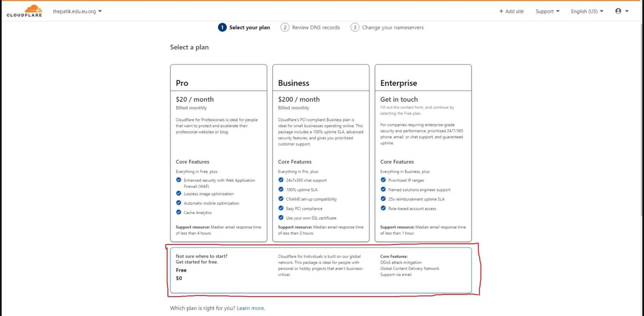644x316 pixels.
Task: Open the Support menu
Action: 547,11
